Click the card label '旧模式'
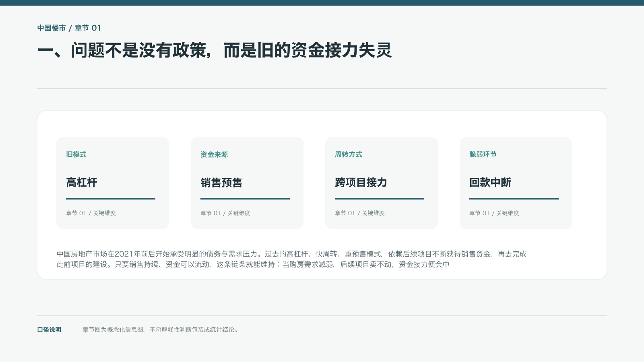 (76, 154)
